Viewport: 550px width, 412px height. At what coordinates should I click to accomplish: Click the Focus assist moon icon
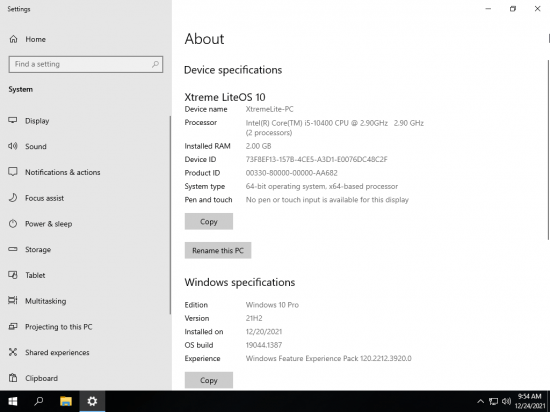pyautogui.click(x=13, y=198)
